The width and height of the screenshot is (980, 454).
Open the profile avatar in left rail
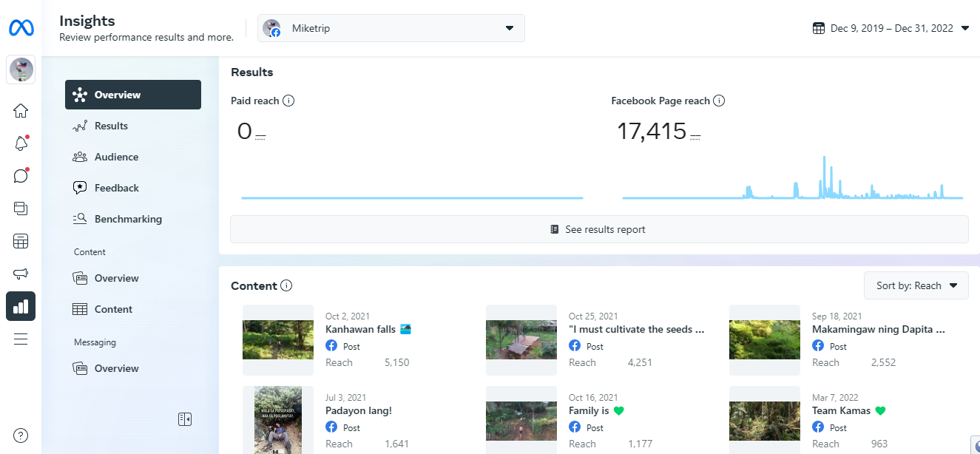pos(21,70)
